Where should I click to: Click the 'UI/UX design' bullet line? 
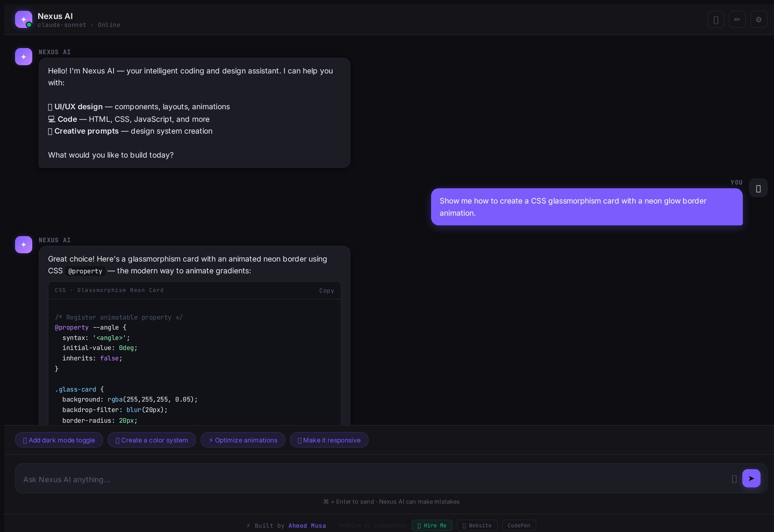[x=139, y=107]
